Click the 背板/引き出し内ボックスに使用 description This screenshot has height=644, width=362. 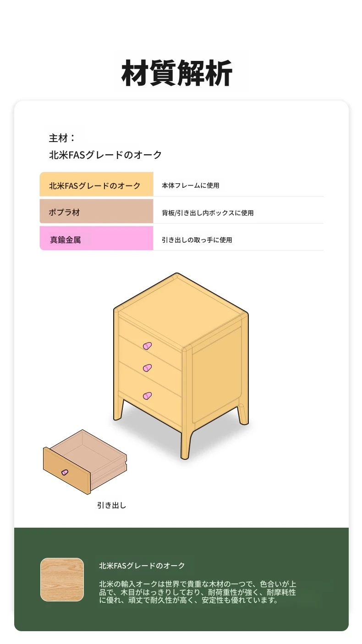208,213
